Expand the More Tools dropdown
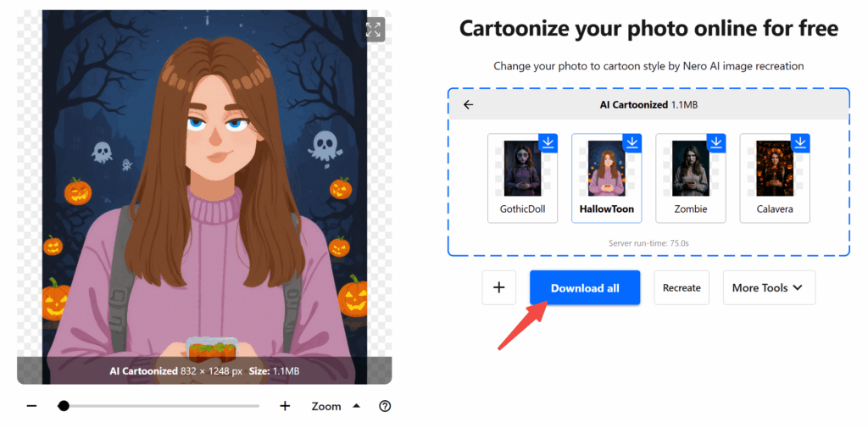Screen dimensions: 868x428 coord(768,288)
